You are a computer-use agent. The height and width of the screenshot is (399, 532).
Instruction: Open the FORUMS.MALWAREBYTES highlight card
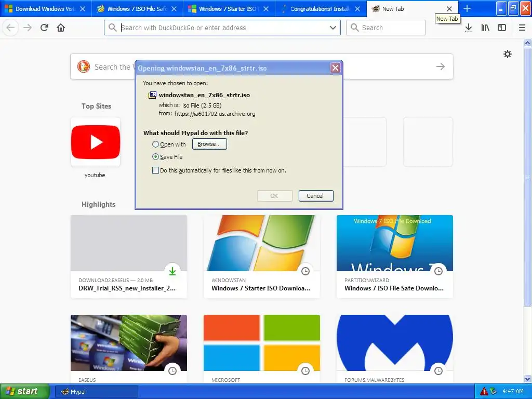[x=395, y=350]
